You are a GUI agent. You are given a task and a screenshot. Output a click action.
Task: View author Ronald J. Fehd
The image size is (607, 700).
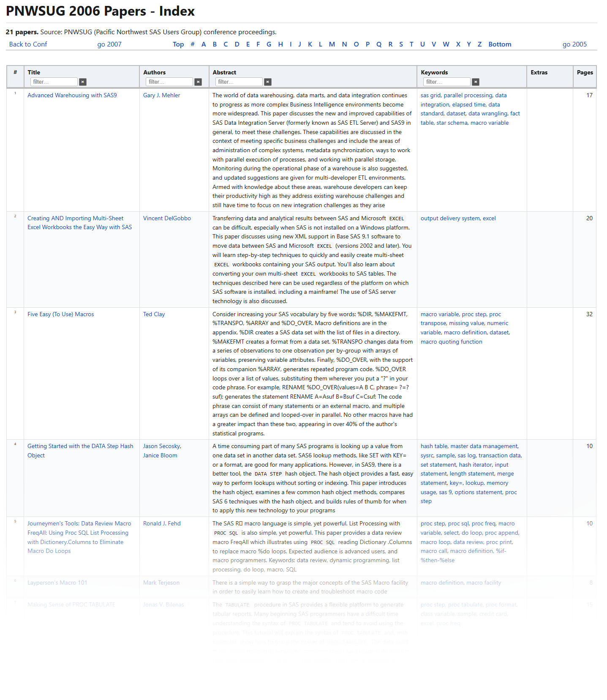tap(162, 524)
